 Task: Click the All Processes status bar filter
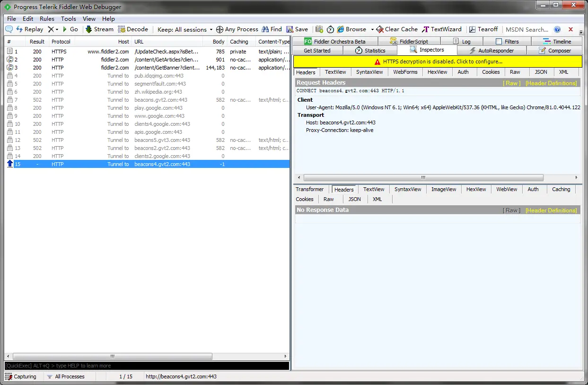[66, 376]
